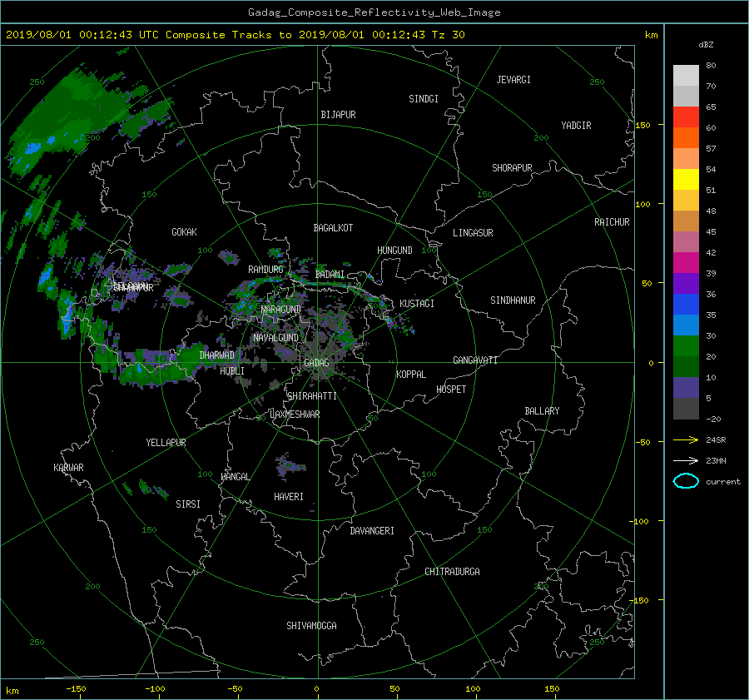This screenshot has width=749, height=700.
Task: Click the SHIRAHATTI city label
Action: click(x=312, y=396)
